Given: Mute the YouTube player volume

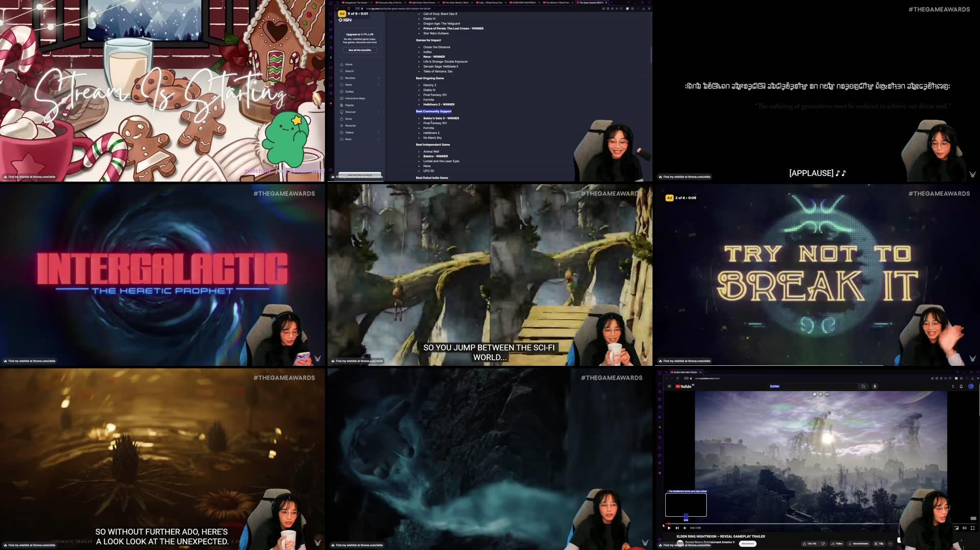Looking at the screenshot, I should 685,528.
